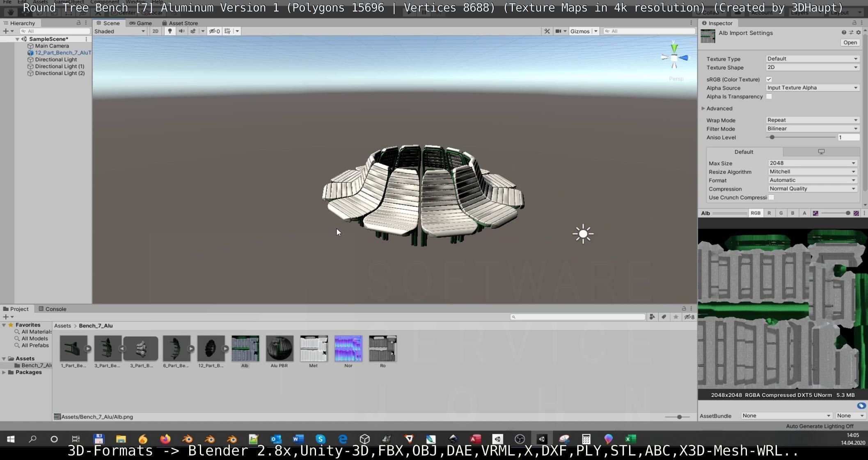Click the Open button in Inspector
Image resolution: width=868 pixels, height=460 pixels.
850,42
